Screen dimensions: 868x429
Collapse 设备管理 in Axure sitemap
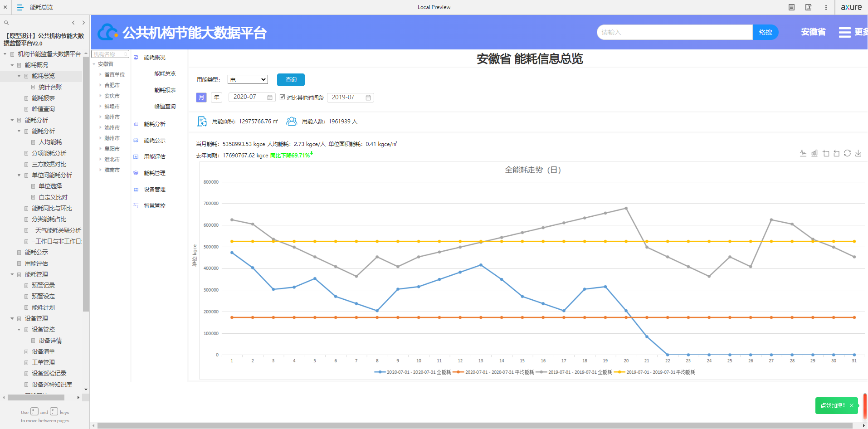point(12,318)
